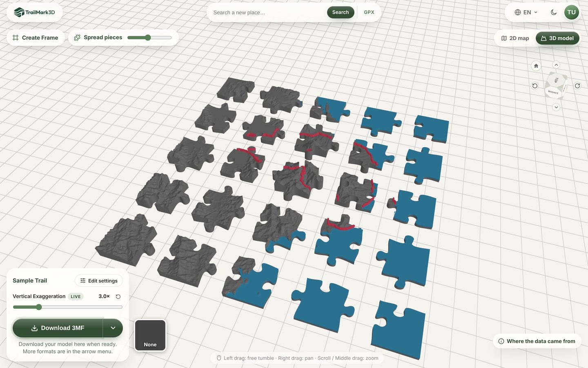Expand the download formats arrow menu
Viewport: 588px width, 368px height.
113,328
